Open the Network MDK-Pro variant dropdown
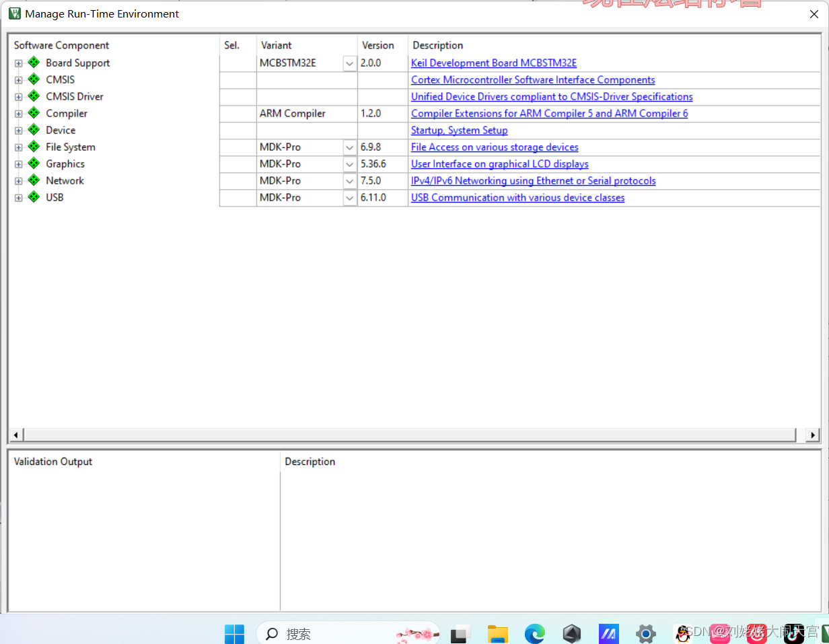Image resolution: width=829 pixels, height=644 pixels. pyautogui.click(x=349, y=181)
